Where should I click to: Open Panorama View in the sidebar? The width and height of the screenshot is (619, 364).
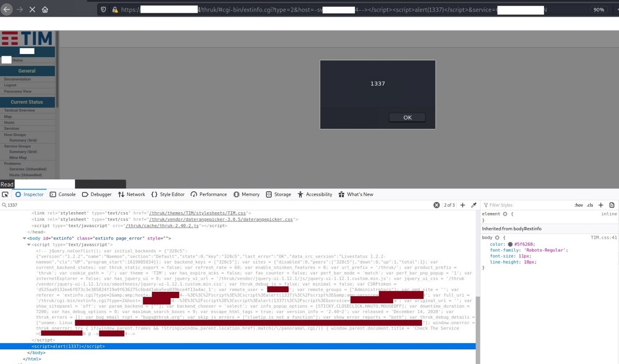pyautogui.click(x=18, y=91)
